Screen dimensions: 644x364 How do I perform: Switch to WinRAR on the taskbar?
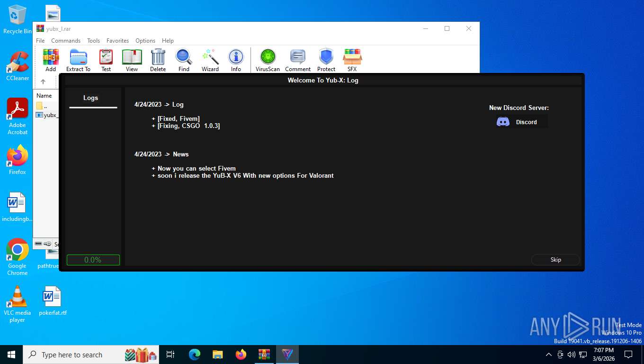point(264,355)
